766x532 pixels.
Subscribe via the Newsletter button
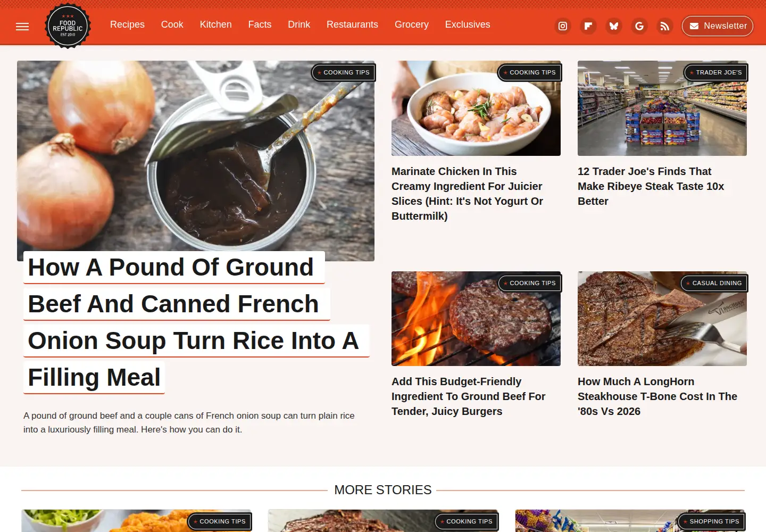coord(718,26)
